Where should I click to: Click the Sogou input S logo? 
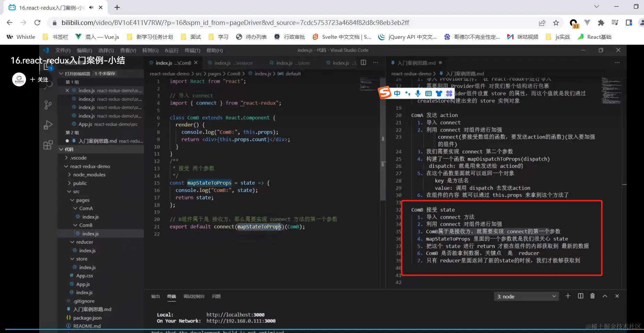(x=385, y=93)
